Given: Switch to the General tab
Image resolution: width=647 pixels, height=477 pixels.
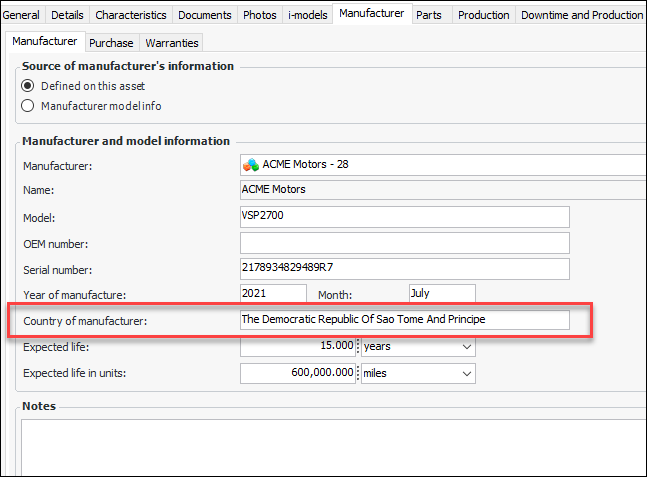Looking at the screenshot, I should point(22,15).
